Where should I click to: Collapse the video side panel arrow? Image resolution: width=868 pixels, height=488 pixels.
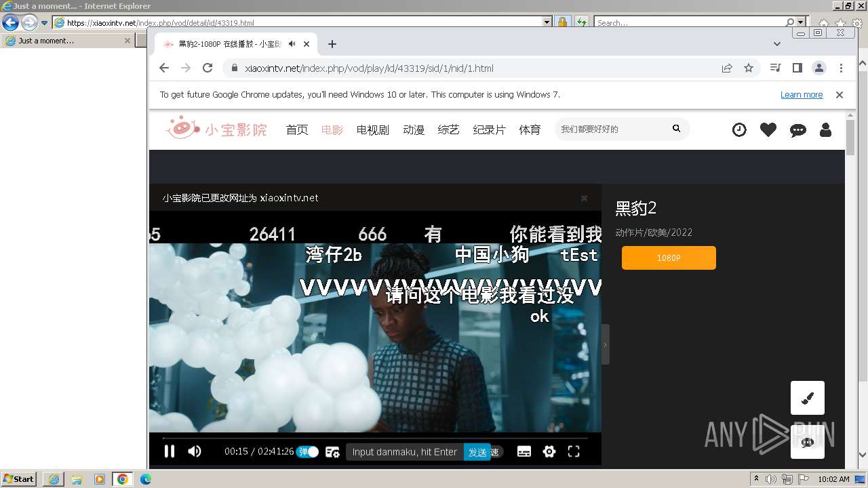click(x=606, y=344)
